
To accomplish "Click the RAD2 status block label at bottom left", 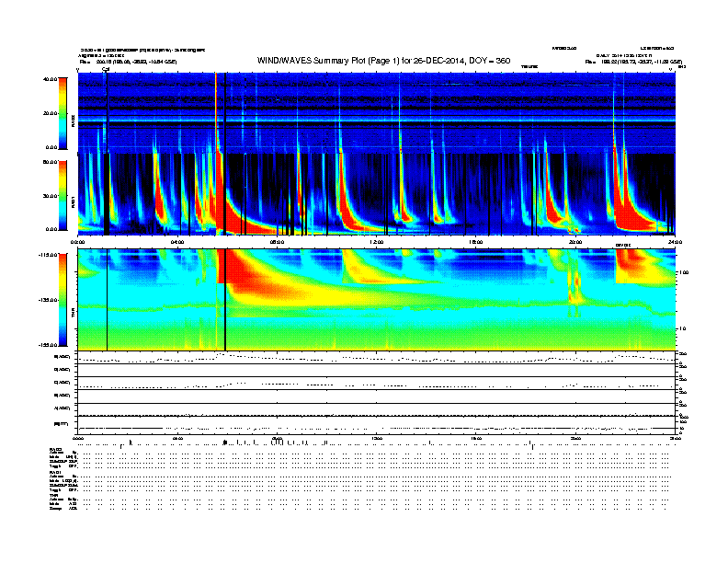I will point(55,449).
